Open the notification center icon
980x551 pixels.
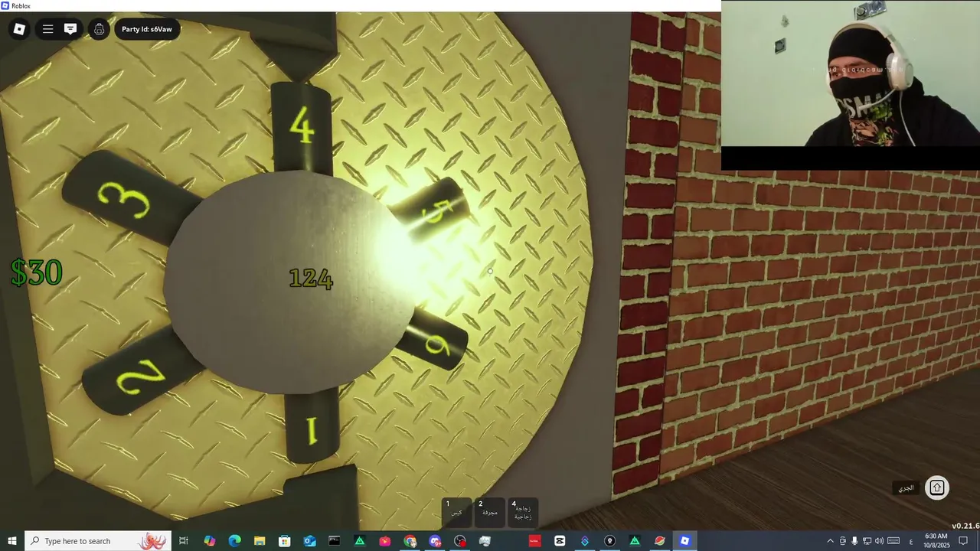click(963, 541)
